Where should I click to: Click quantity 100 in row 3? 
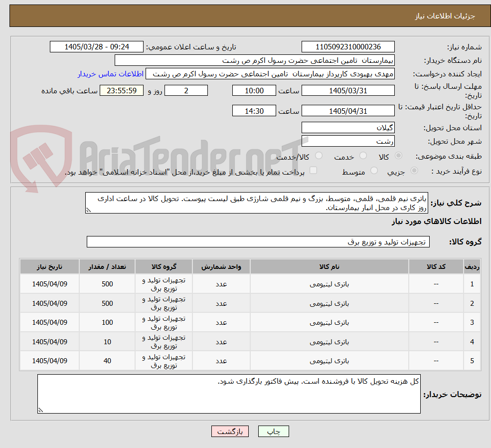[x=107, y=322]
